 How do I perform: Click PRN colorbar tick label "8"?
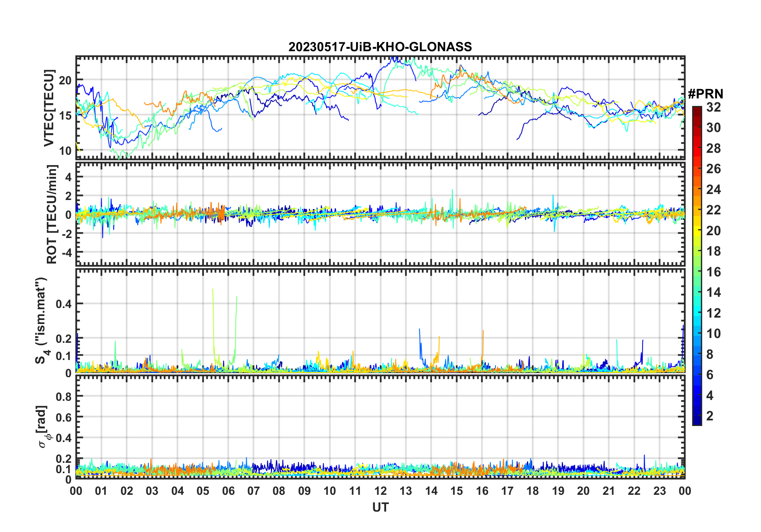710,354
